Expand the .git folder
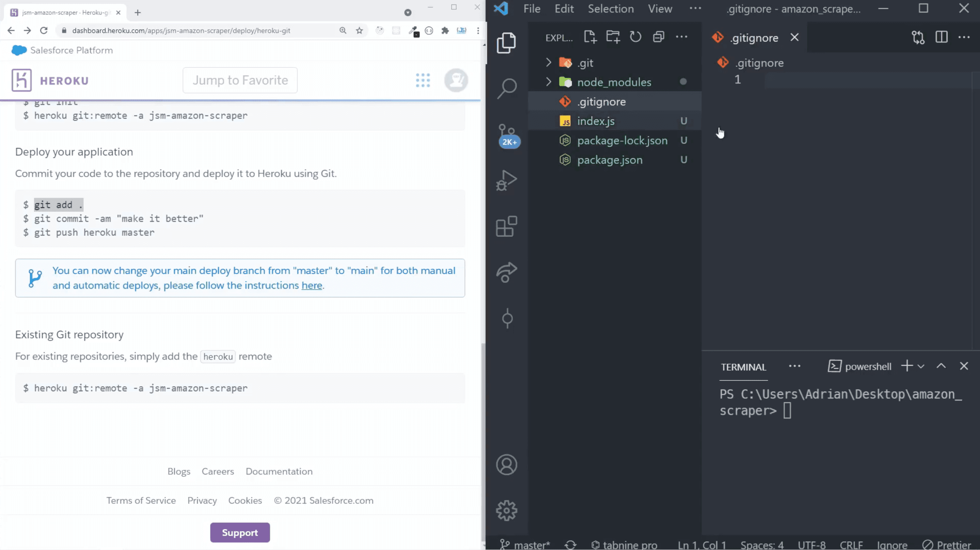 coord(548,62)
